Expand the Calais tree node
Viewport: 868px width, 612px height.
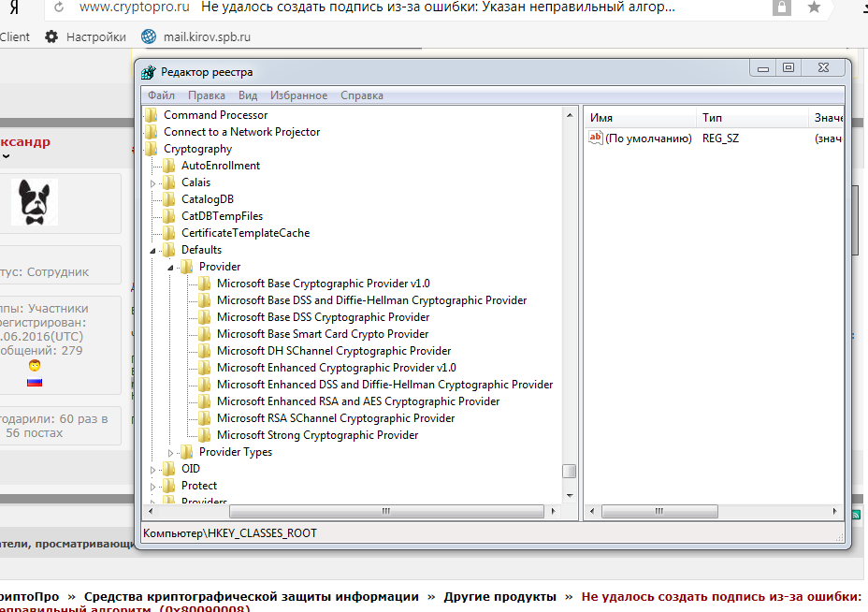click(153, 183)
